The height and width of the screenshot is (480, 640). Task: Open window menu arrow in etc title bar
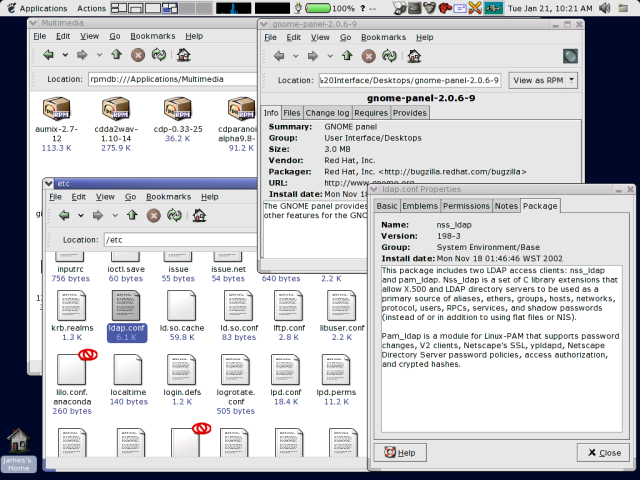click(49, 183)
